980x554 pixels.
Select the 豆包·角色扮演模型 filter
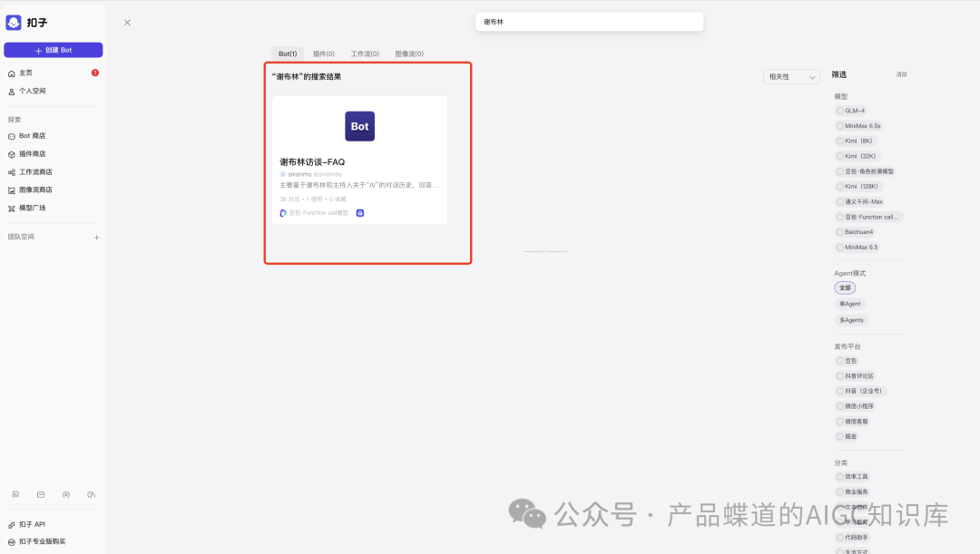click(866, 171)
